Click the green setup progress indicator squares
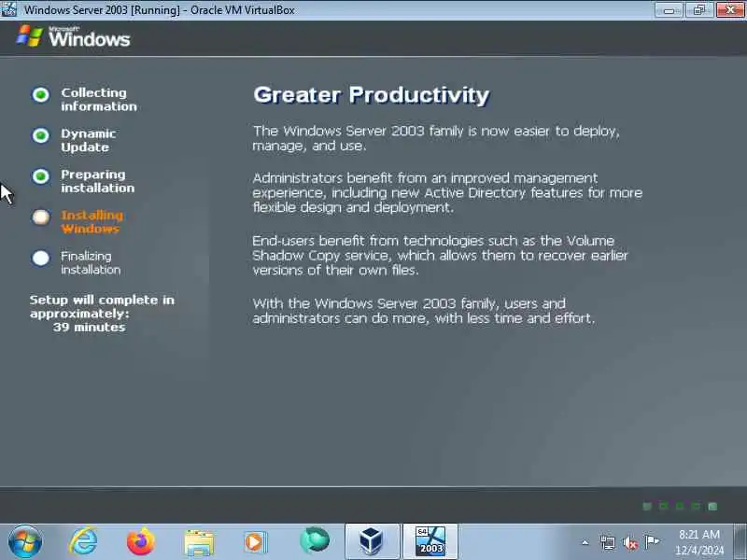747x560 pixels. 680,506
